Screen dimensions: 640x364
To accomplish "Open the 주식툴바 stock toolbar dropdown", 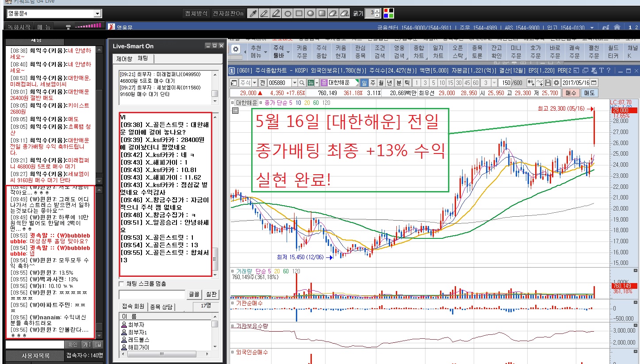I will tap(281, 52).
